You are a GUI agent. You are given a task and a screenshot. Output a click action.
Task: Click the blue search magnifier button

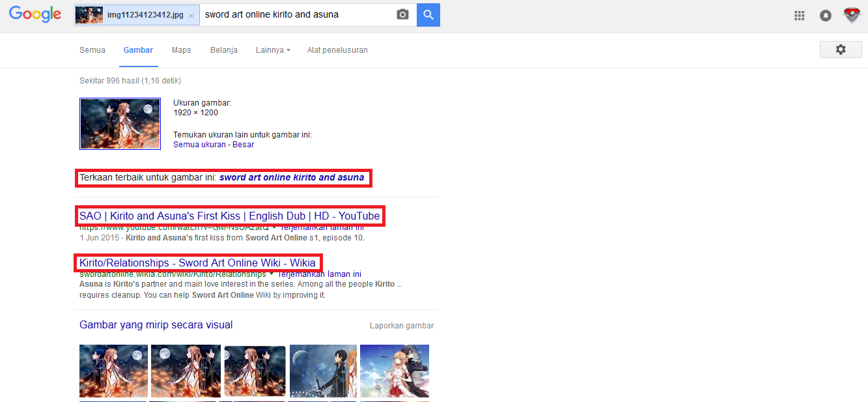pos(428,14)
